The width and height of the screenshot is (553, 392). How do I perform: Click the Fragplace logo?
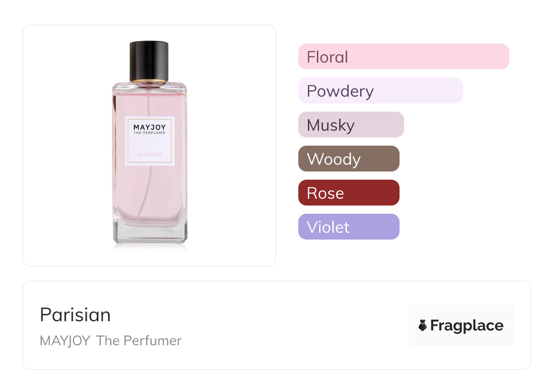pyautogui.click(x=460, y=325)
